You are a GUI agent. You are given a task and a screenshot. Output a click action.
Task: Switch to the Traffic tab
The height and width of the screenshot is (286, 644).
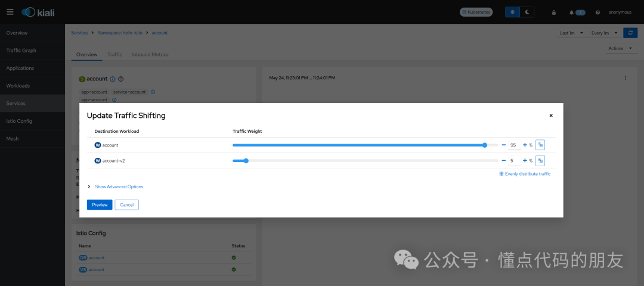click(x=114, y=55)
